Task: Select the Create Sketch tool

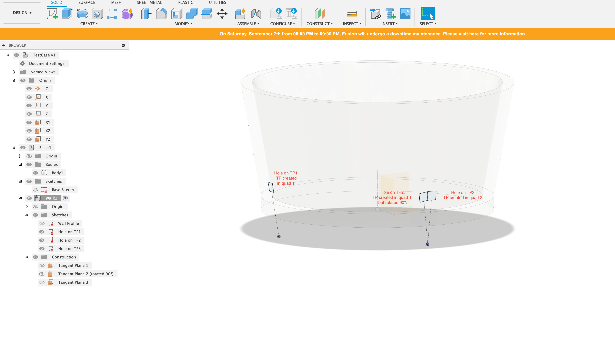Action: pos(52,14)
